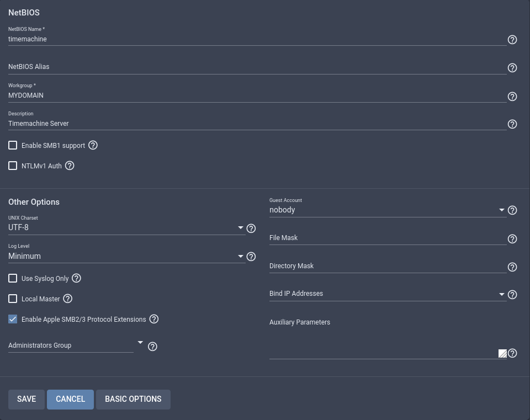Tick the NTLMv1 Auth checkbox
This screenshot has height=420, width=530.
click(13, 166)
